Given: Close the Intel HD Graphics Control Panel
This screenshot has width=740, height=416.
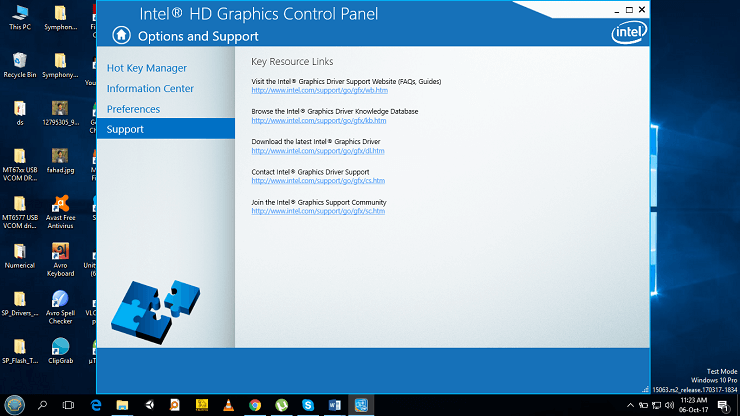Looking at the screenshot, I should [x=642, y=10].
